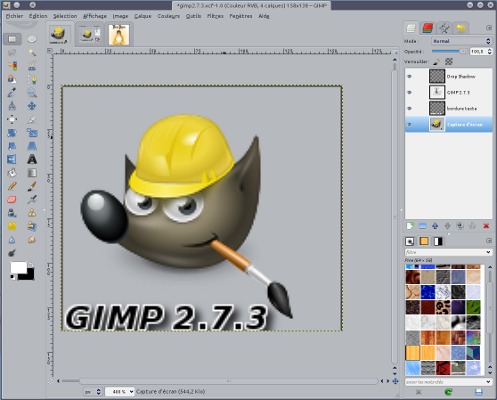Select the Crop tool
Screen dimensions: 497x400
(x=32, y=119)
